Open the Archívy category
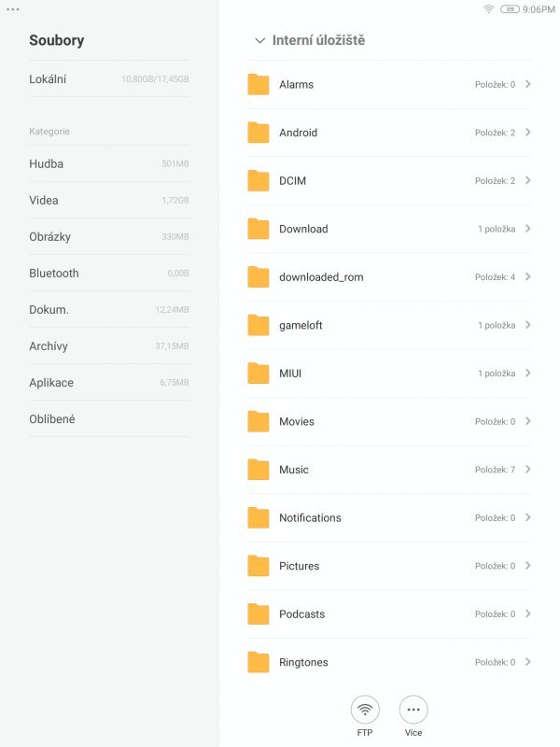560x747 pixels. 58,345
